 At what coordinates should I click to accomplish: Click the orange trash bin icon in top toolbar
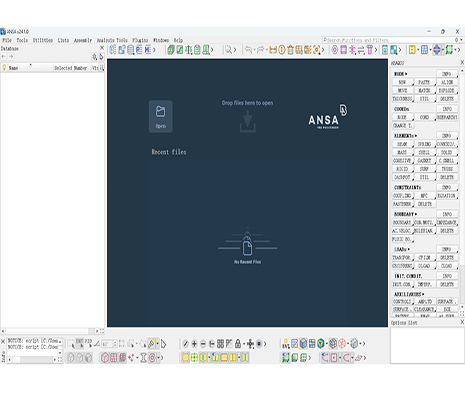click(x=290, y=50)
